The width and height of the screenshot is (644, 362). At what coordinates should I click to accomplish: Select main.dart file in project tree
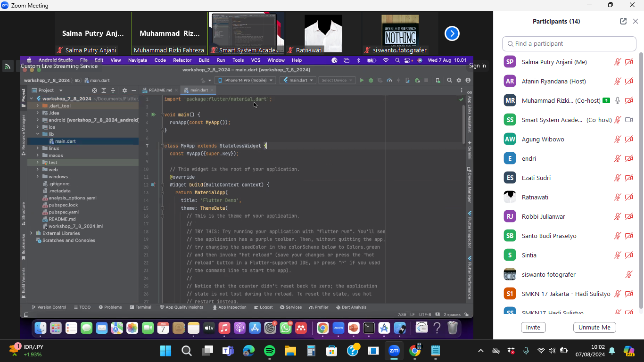[x=65, y=141]
